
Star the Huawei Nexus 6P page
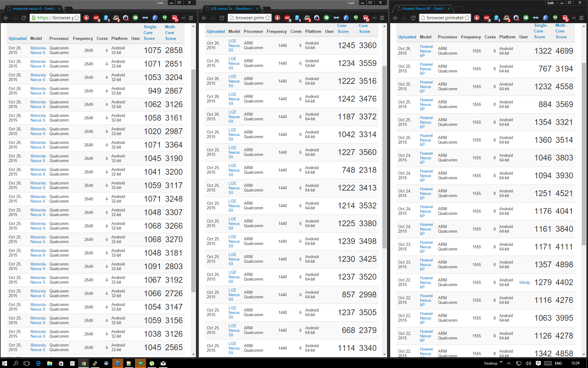[x=467, y=18]
